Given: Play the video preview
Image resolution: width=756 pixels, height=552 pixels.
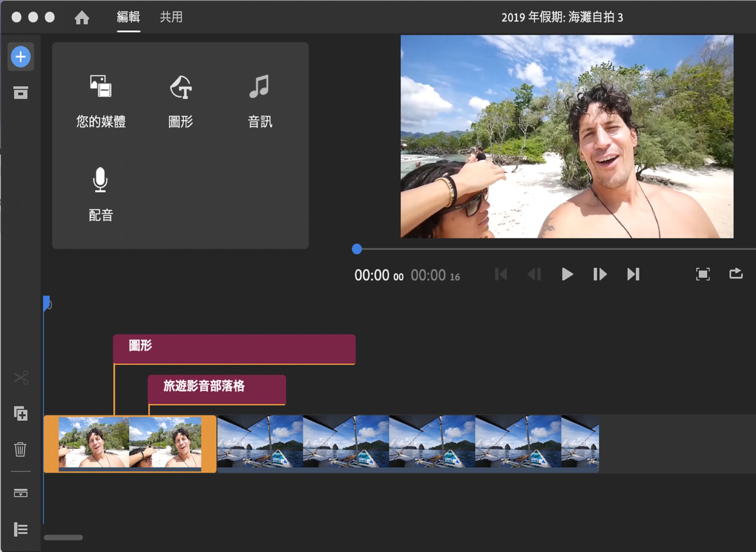Looking at the screenshot, I should [x=567, y=275].
